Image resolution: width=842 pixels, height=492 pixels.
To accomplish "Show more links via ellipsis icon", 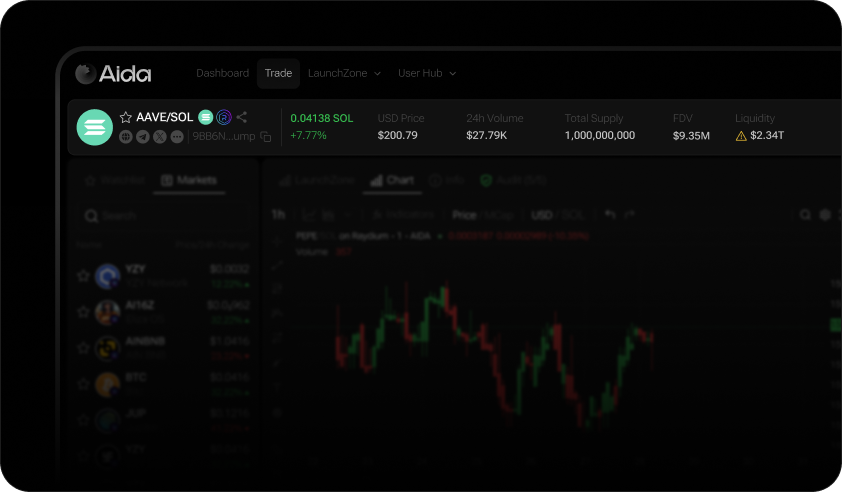I will click(177, 137).
